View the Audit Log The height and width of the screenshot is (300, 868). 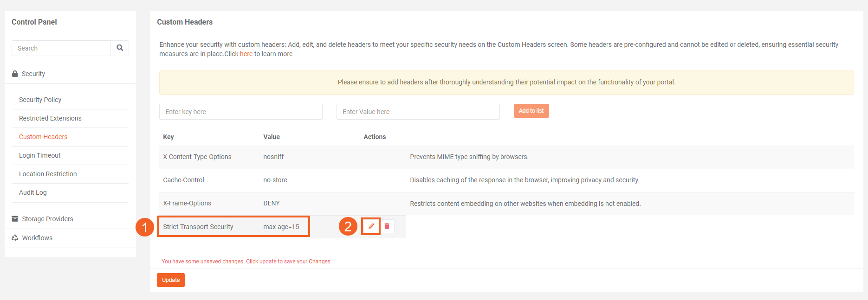pyautogui.click(x=33, y=192)
